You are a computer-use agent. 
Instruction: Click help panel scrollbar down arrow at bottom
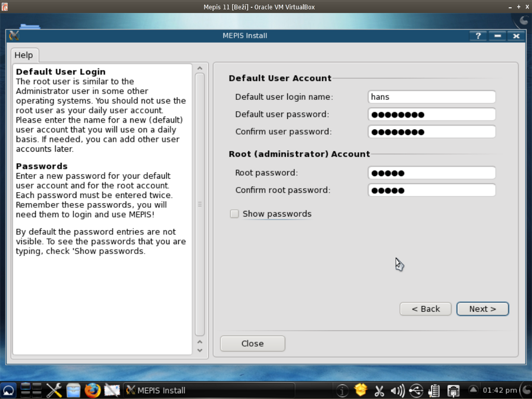[200, 350]
